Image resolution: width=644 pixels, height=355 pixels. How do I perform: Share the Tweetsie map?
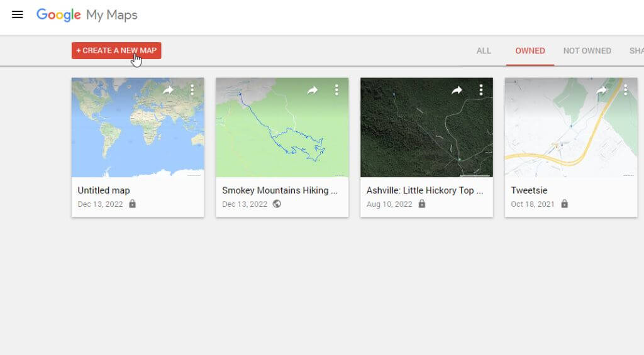point(602,90)
